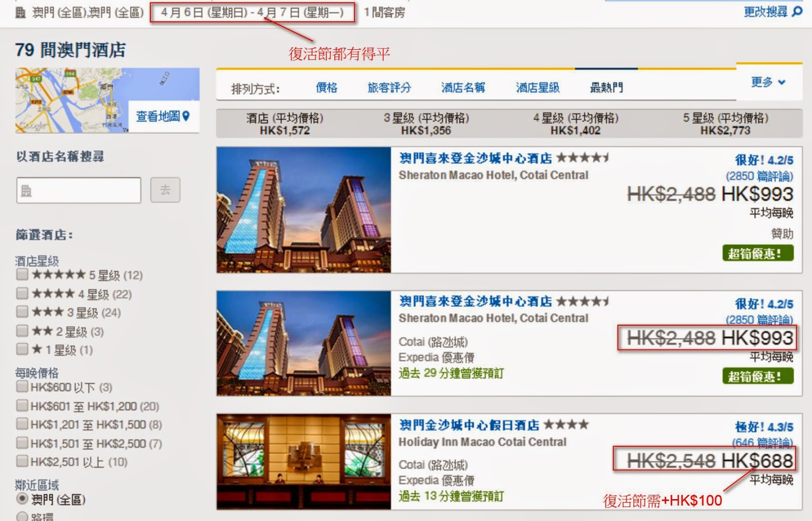Open the Holiday Inn Macao Cotai Central link
The image size is (812, 521).
pos(482,442)
